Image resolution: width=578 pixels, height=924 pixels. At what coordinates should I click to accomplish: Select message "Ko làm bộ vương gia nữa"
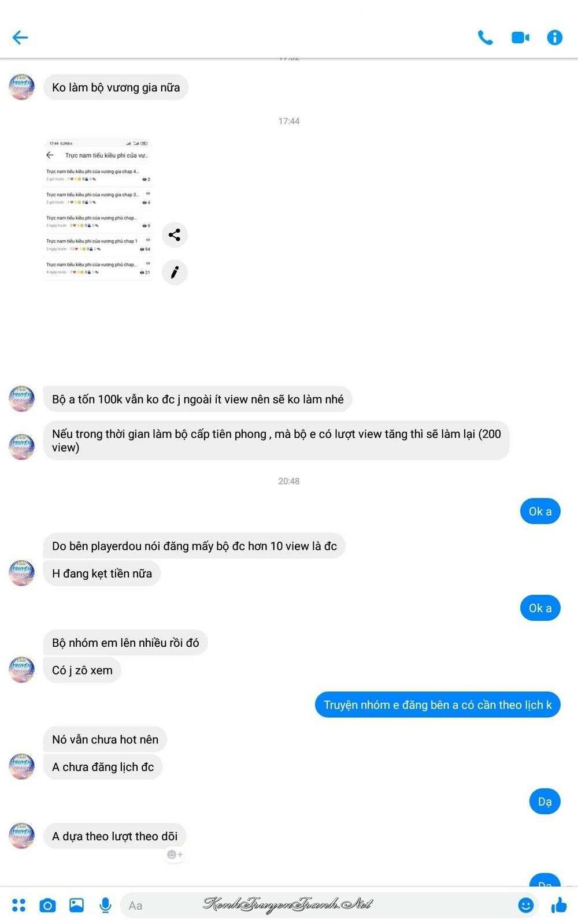(x=116, y=87)
